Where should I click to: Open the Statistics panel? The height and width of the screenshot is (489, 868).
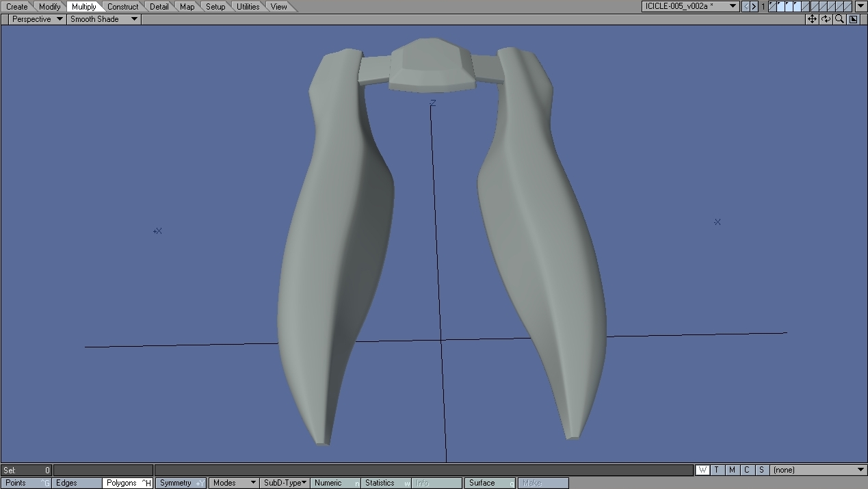tap(385, 483)
